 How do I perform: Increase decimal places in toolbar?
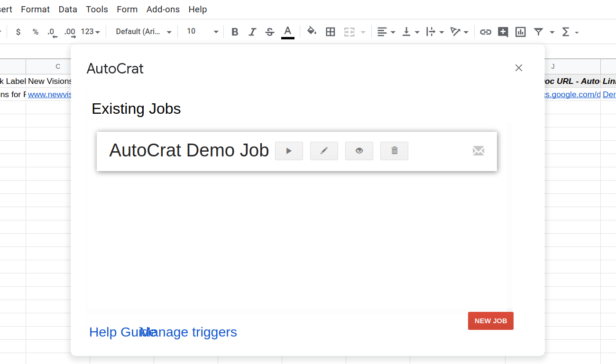coord(70,32)
